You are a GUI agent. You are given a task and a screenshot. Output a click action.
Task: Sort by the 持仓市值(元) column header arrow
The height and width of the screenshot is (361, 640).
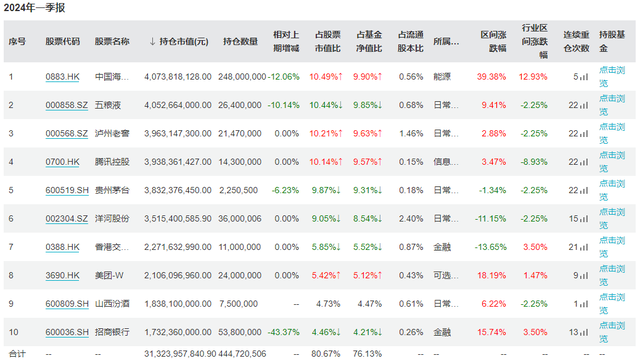pyautogui.click(x=152, y=41)
